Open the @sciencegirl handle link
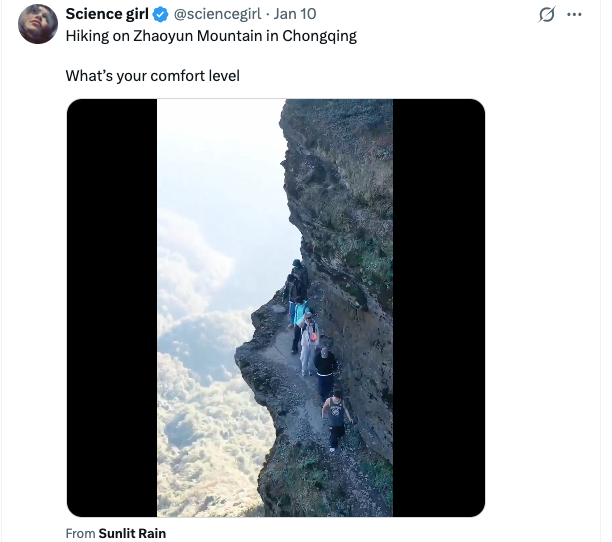Viewport: 612px width, 542px height. point(217,14)
